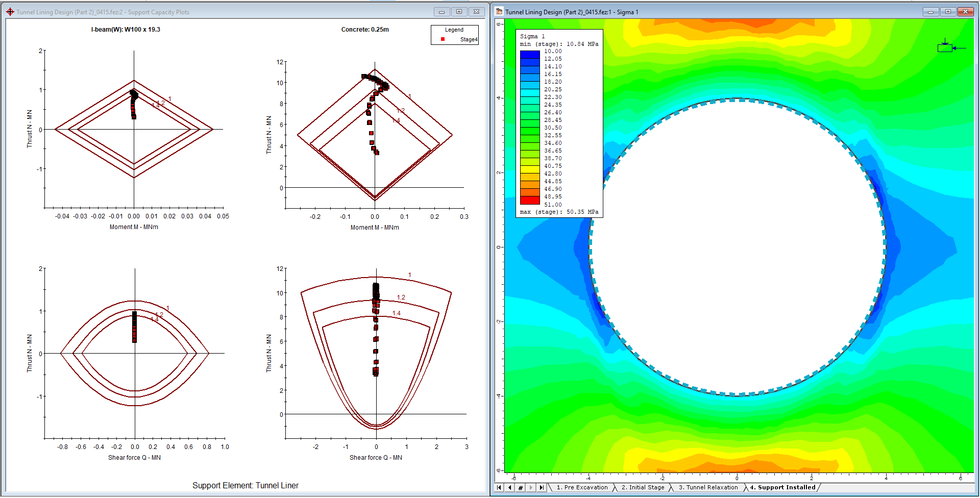
Task: Switch to the 1. Pre Excavation tab
Action: (582, 488)
